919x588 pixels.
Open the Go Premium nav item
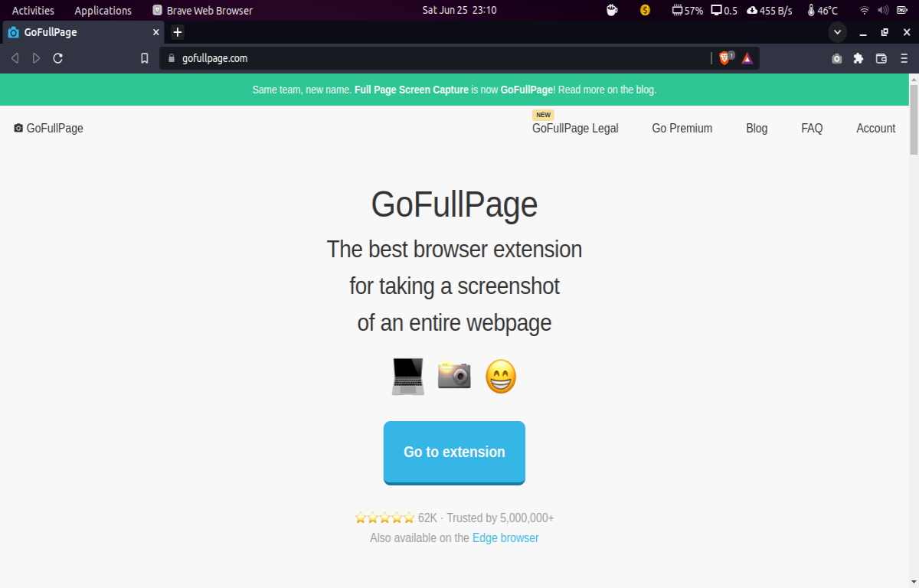tap(682, 128)
